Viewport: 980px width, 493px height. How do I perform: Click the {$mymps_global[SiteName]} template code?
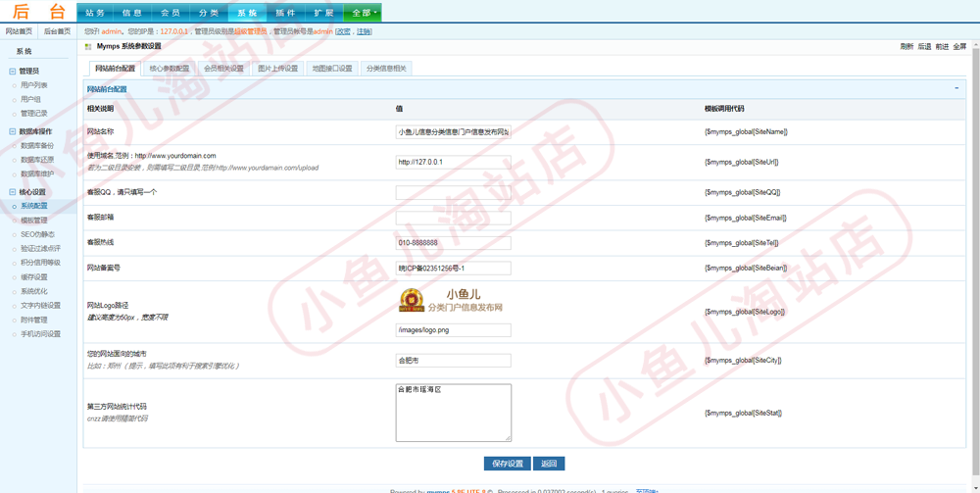[x=746, y=132]
